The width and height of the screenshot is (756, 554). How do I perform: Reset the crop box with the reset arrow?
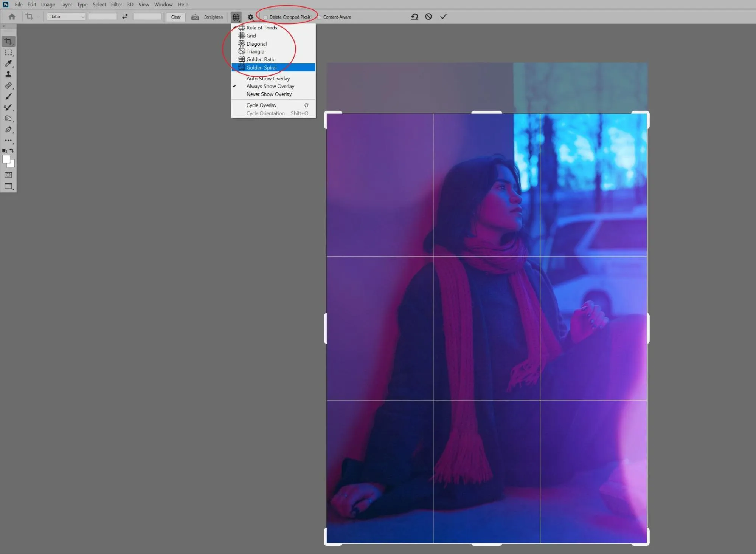(414, 17)
